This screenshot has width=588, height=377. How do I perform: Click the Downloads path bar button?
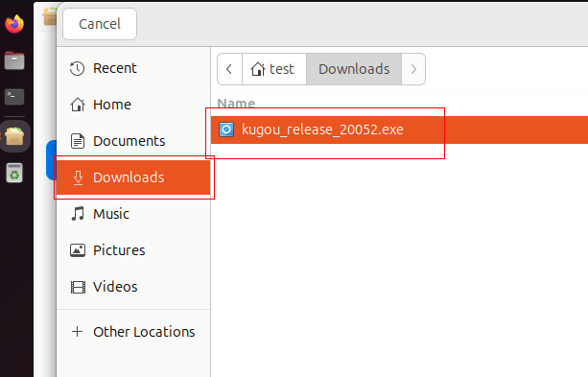click(x=354, y=69)
